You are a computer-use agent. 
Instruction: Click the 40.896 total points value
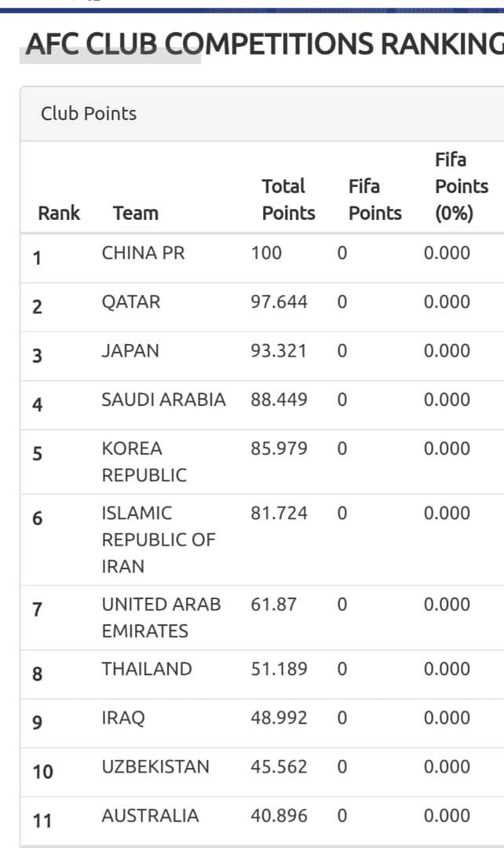click(279, 816)
